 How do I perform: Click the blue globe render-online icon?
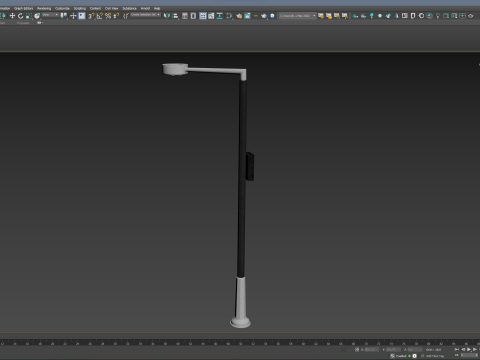coord(272,16)
